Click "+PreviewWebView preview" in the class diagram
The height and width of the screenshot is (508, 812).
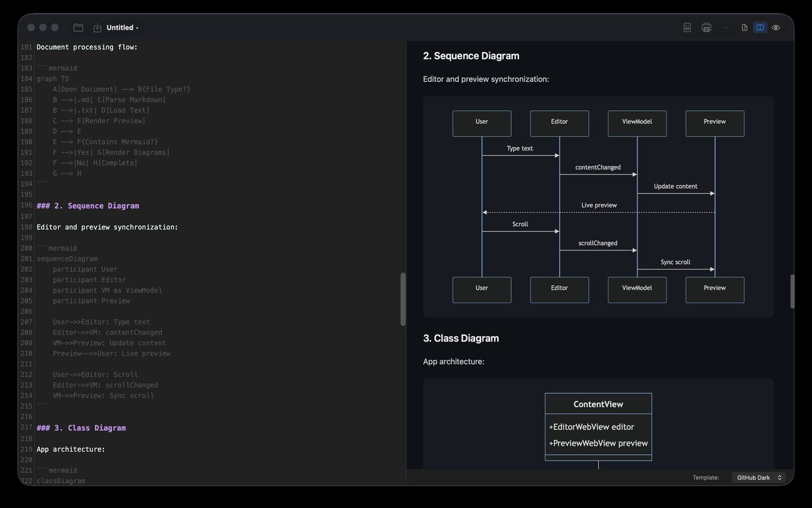pos(598,443)
